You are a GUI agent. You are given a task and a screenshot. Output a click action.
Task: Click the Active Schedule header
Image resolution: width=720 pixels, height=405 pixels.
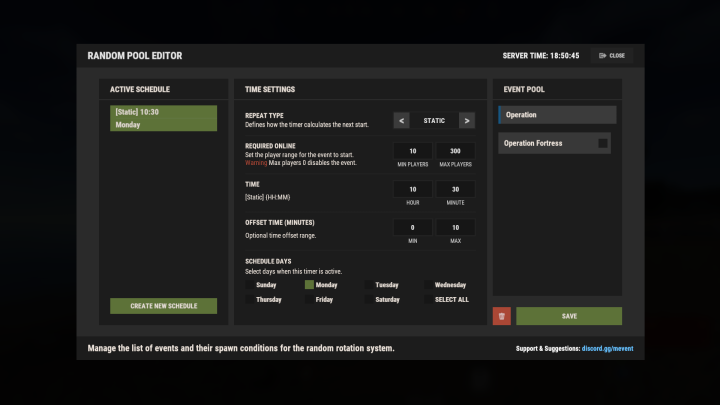point(140,90)
